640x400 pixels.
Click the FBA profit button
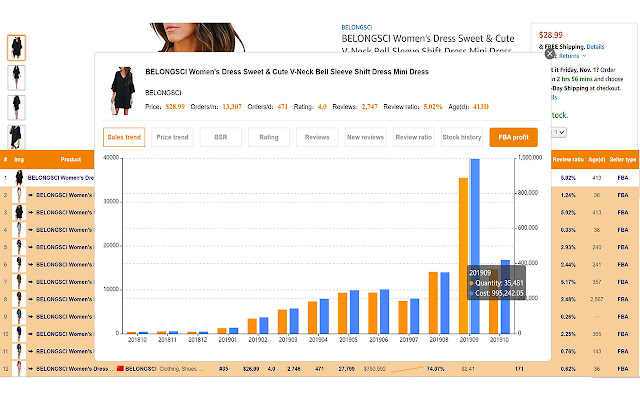pos(513,137)
